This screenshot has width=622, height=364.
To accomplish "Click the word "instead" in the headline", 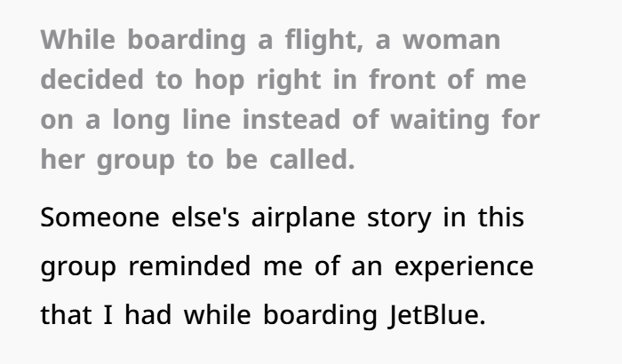I will point(291,119).
